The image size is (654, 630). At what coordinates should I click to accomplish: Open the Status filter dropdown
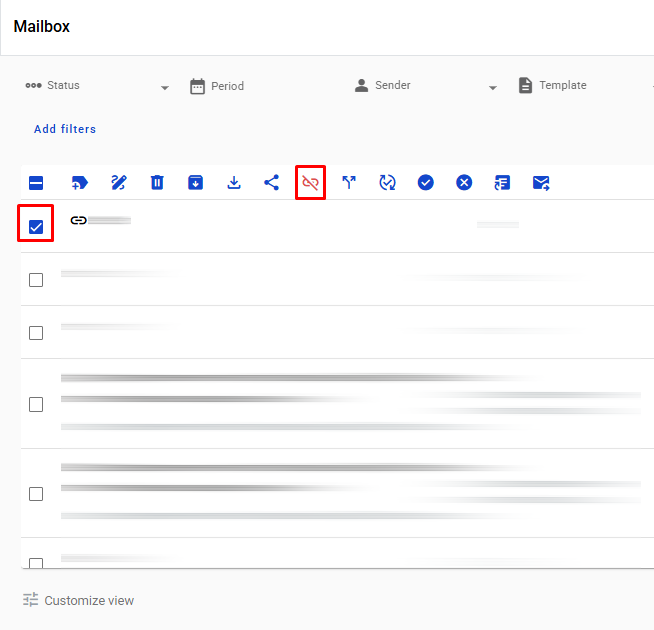pos(97,86)
